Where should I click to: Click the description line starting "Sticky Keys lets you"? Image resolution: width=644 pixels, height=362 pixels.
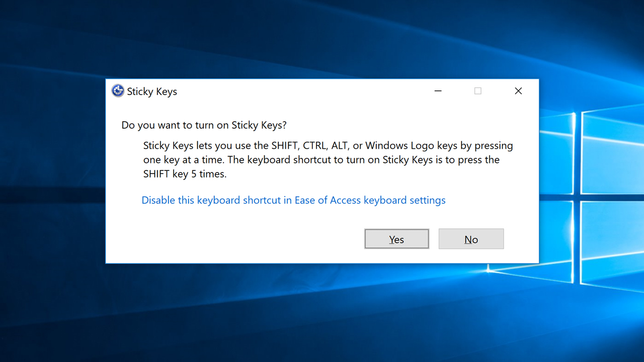point(328,146)
